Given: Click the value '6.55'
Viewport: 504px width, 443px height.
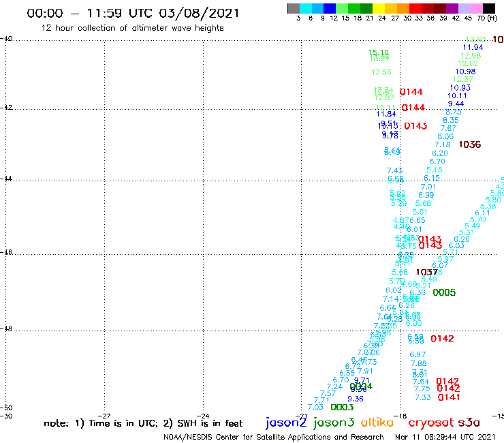Looking at the screenshot, I should coord(347,373).
